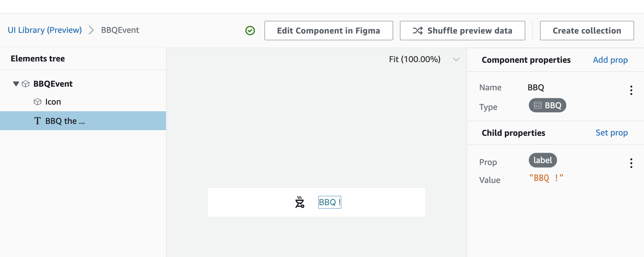644x257 pixels.
Task: Click the Add prop link
Action: (x=610, y=60)
